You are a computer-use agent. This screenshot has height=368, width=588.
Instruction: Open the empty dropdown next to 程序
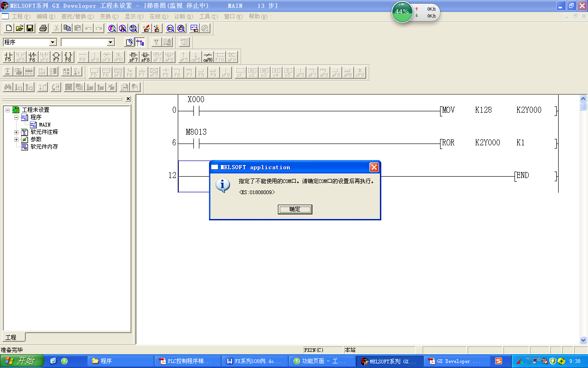(110, 42)
